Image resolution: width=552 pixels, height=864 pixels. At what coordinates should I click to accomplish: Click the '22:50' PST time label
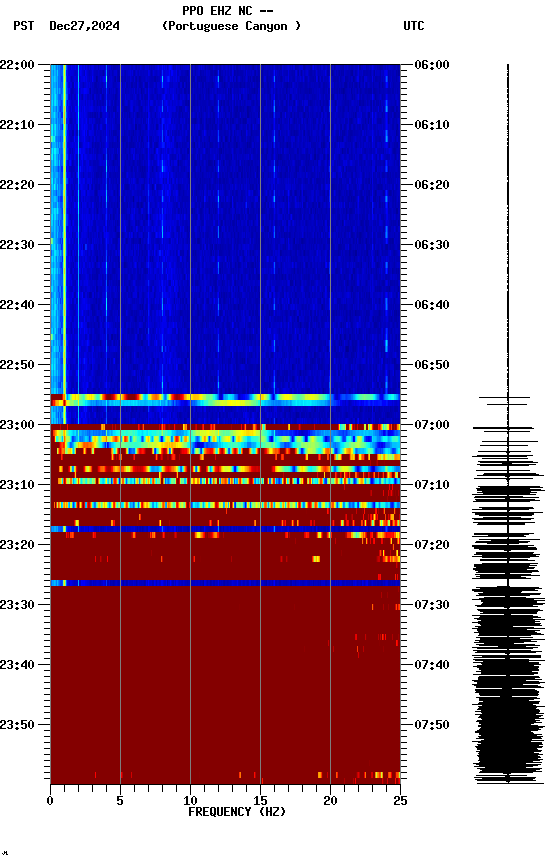tap(17, 365)
